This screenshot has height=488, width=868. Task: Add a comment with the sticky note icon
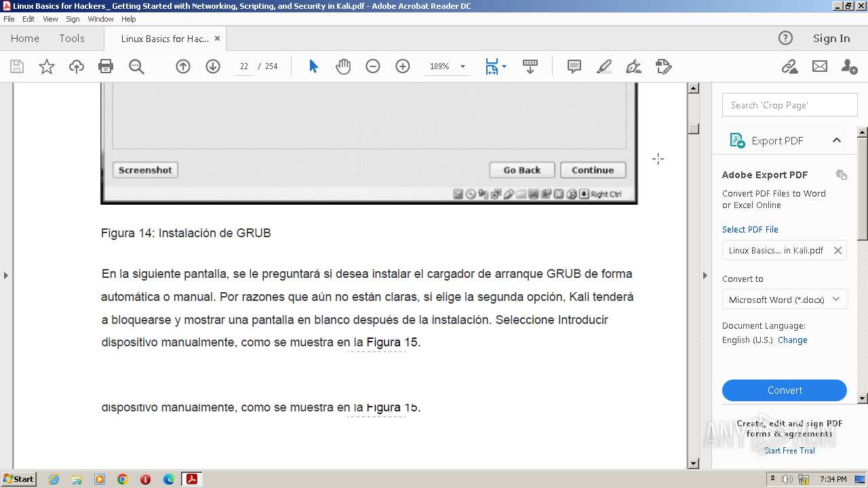point(574,66)
